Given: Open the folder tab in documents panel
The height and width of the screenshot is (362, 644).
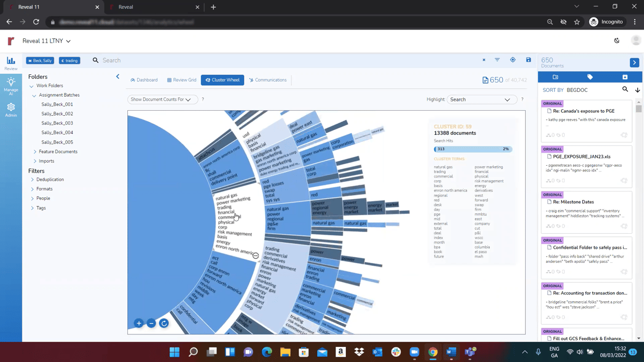Looking at the screenshot, I should pyautogui.click(x=555, y=77).
